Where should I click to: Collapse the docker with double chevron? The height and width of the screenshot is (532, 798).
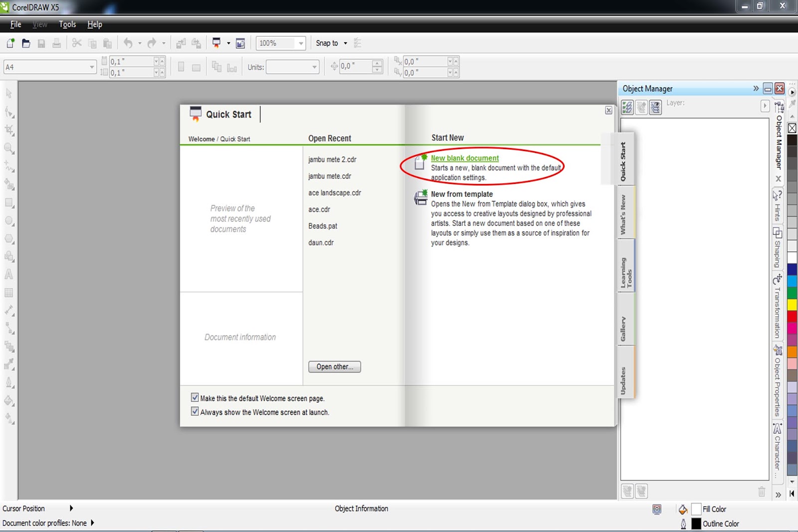(756, 89)
